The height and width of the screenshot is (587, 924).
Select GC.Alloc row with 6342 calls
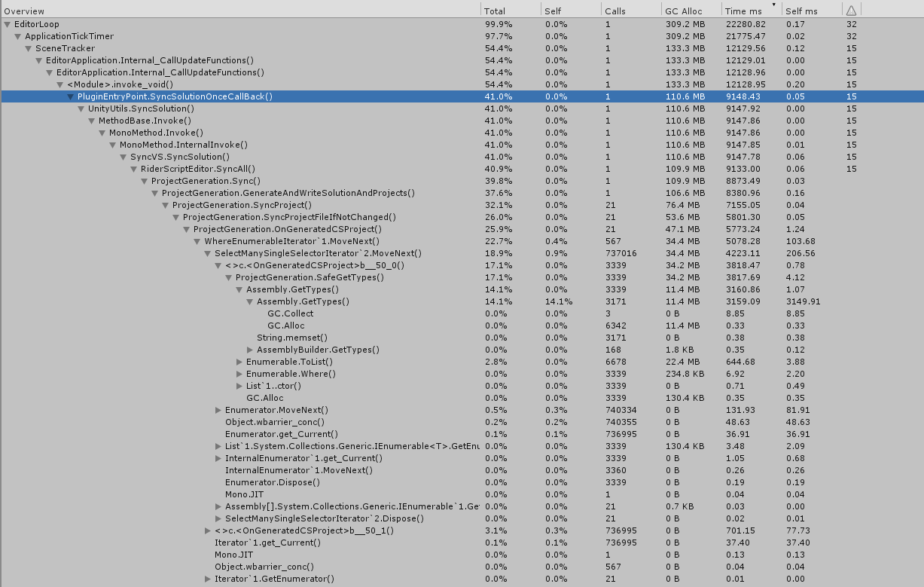[x=462, y=326]
